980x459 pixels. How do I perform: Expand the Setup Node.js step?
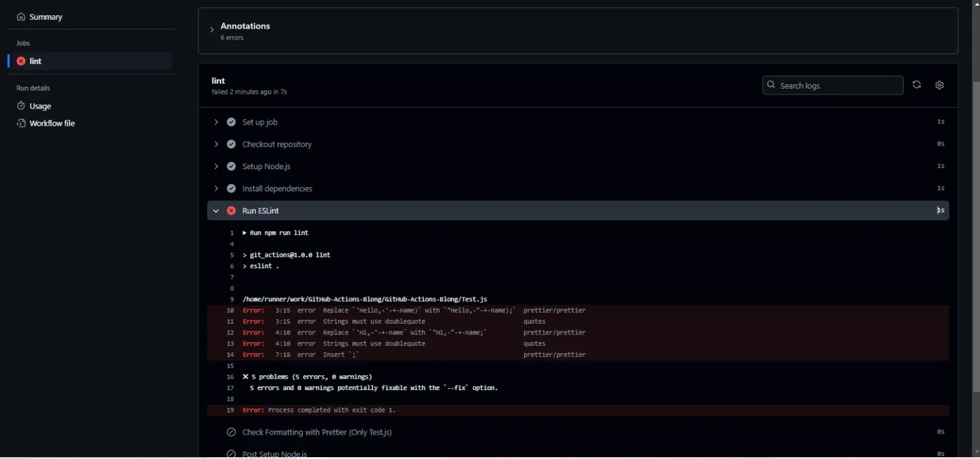click(x=216, y=166)
